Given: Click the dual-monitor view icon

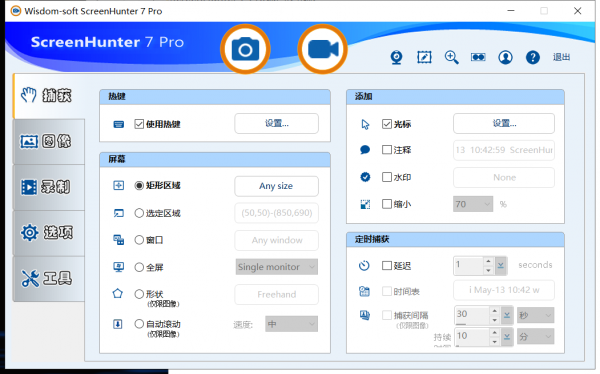Looking at the screenshot, I should click(x=478, y=57).
